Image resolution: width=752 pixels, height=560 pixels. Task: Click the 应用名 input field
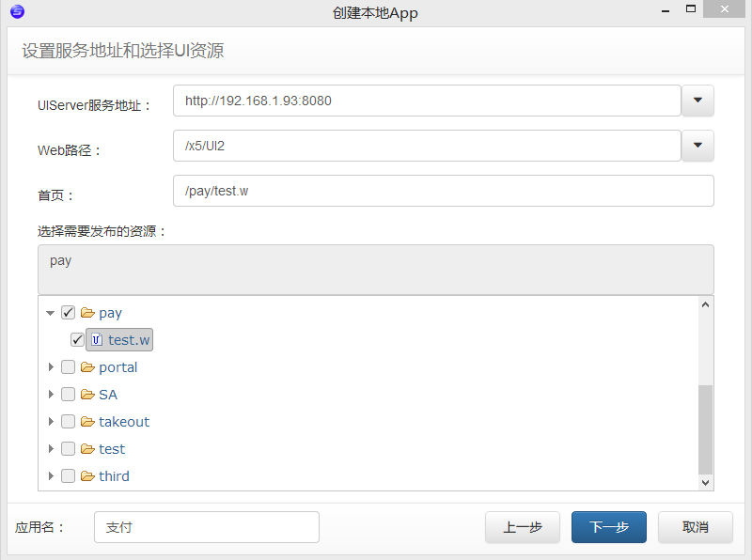tap(207, 527)
